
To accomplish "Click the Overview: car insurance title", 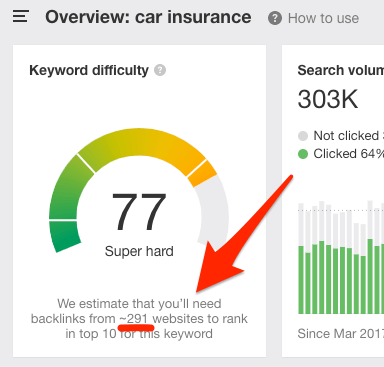I will (148, 17).
